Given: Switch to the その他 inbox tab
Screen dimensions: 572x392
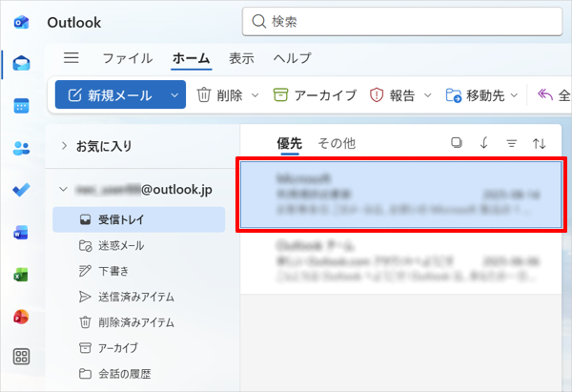Looking at the screenshot, I should [x=337, y=143].
